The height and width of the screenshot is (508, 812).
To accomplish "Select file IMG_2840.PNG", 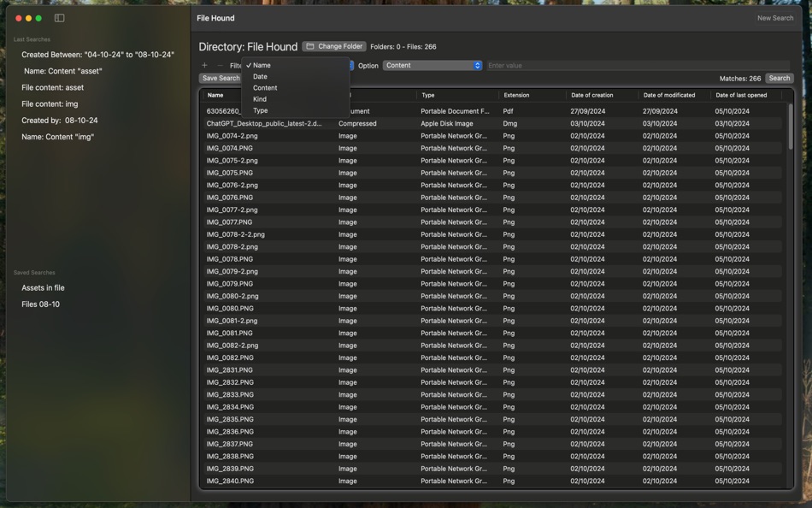I will pos(230,481).
